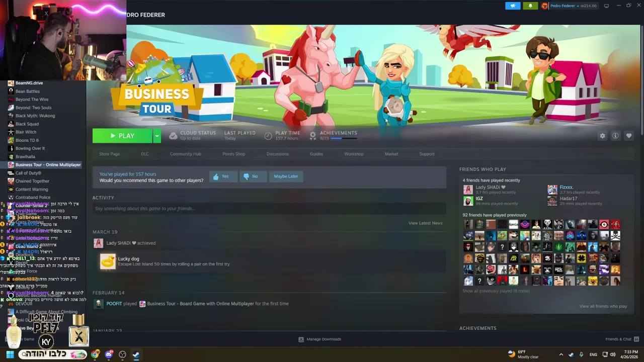The width and height of the screenshot is (644, 362).
Task: Select Black Myth: Wukong in library
Action: 35,116
